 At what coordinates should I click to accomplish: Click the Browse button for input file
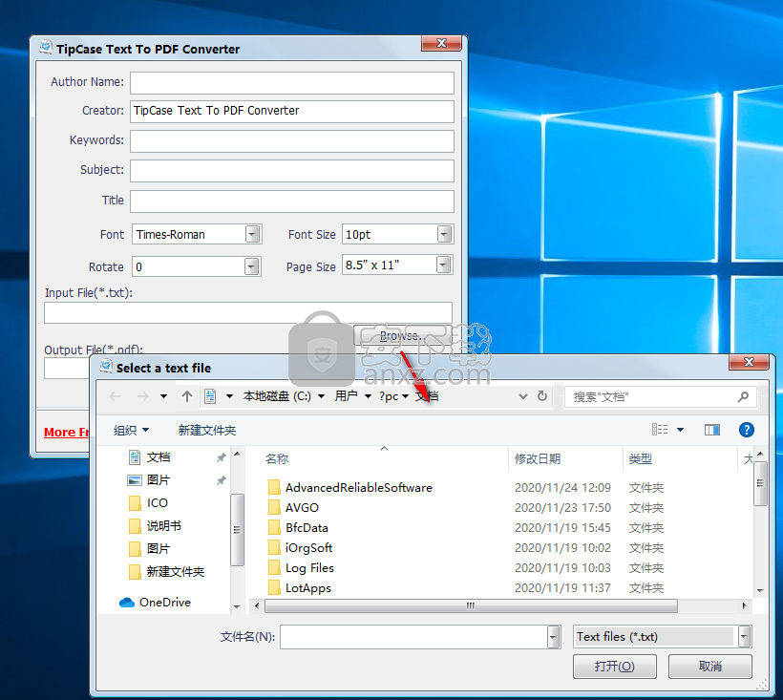403,335
